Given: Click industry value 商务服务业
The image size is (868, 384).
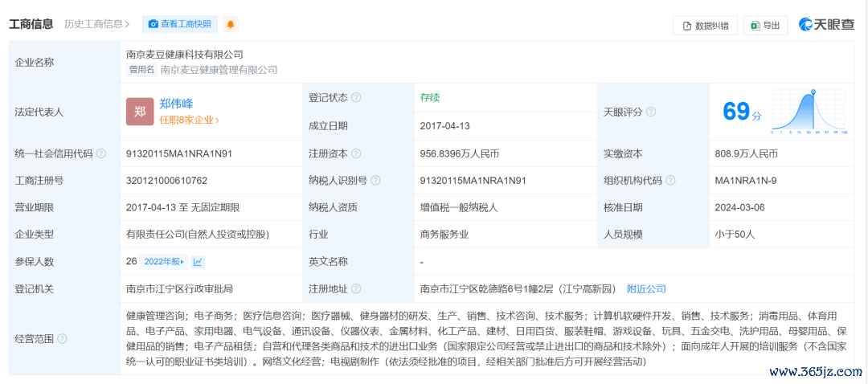Looking at the screenshot, I should point(444,235).
